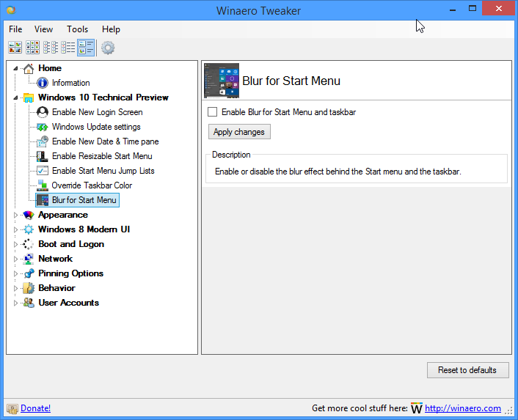
Task: Click the Date & Time pane calendar icon
Action: pyautogui.click(x=43, y=141)
